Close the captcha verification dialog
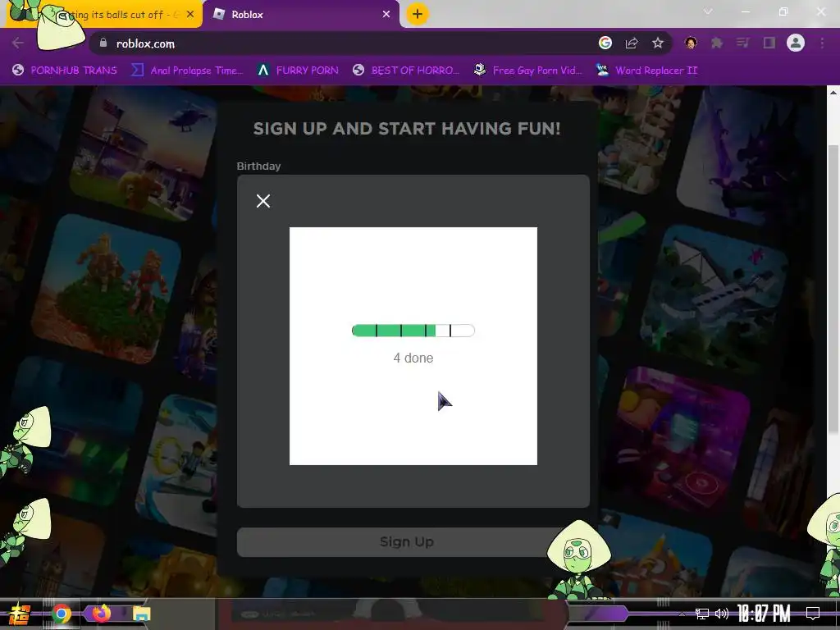This screenshot has height=630, width=840. (x=263, y=201)
